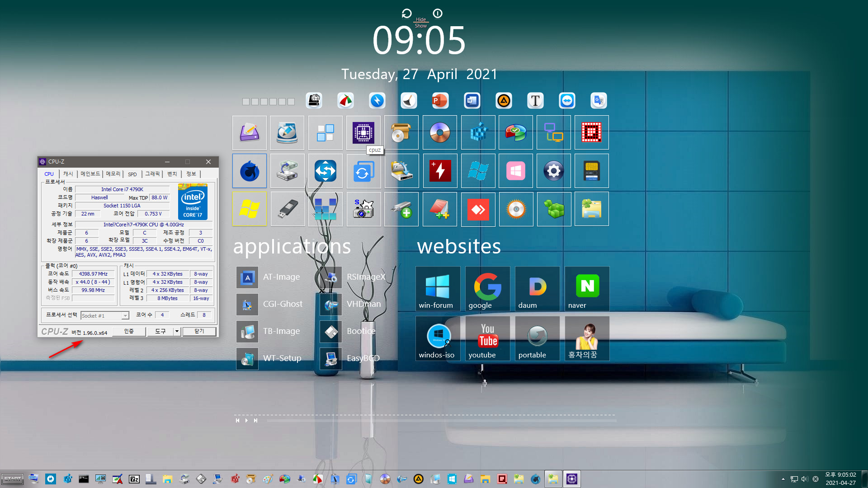Launch the partition pie-chart tile
The width and height of the screenshot is (868, 488).
click(516, 133)
